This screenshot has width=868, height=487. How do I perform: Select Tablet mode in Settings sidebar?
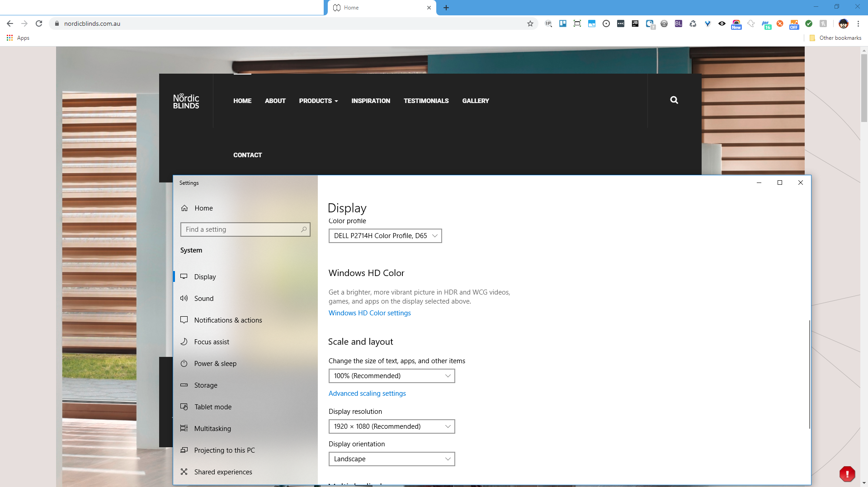coord(245,407)
